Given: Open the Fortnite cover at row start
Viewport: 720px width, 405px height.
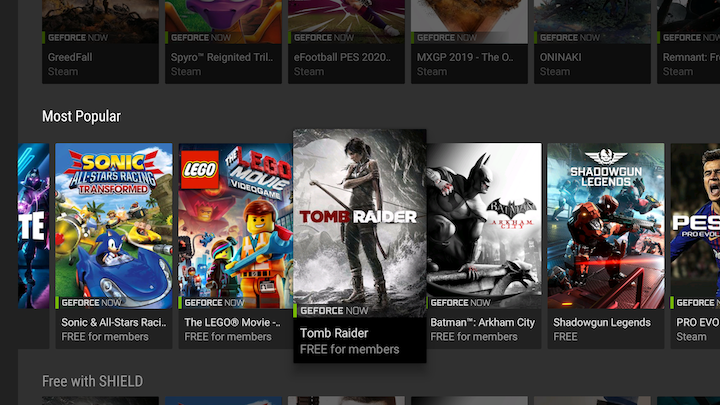Looking at the screenshot, I should pyautogui.click(x=34, y=226).
